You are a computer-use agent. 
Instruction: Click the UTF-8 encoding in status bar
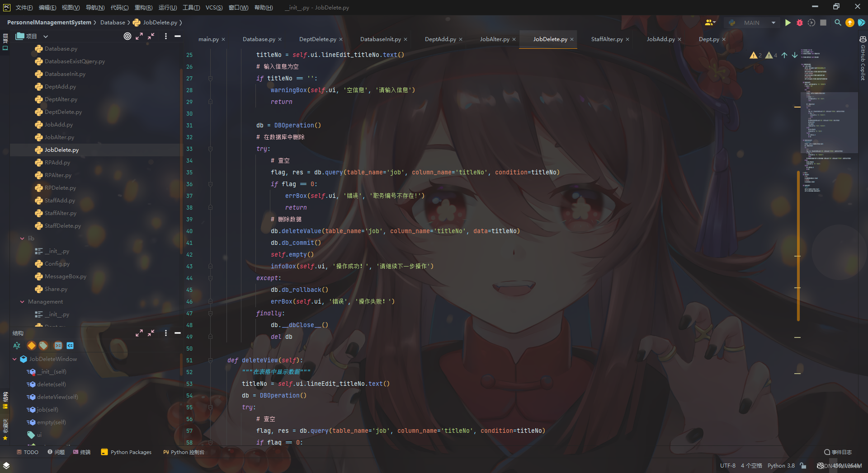tap(727, 465)
